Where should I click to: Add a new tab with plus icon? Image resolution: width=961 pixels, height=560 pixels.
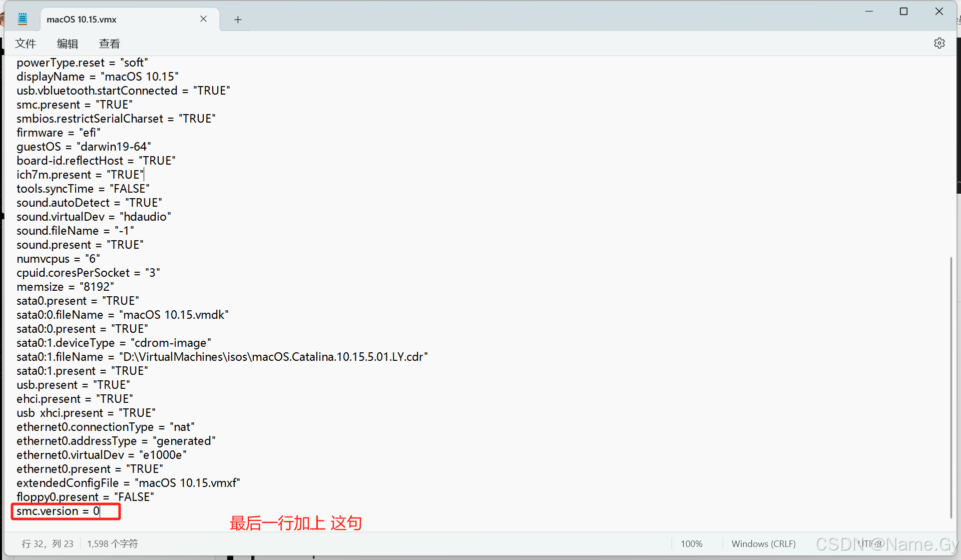click(238, 20)
